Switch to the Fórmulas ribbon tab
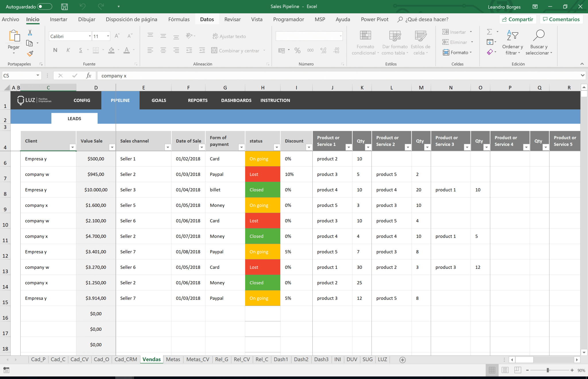588x379 pixels. pyautogui.click(x=179, y=19)
